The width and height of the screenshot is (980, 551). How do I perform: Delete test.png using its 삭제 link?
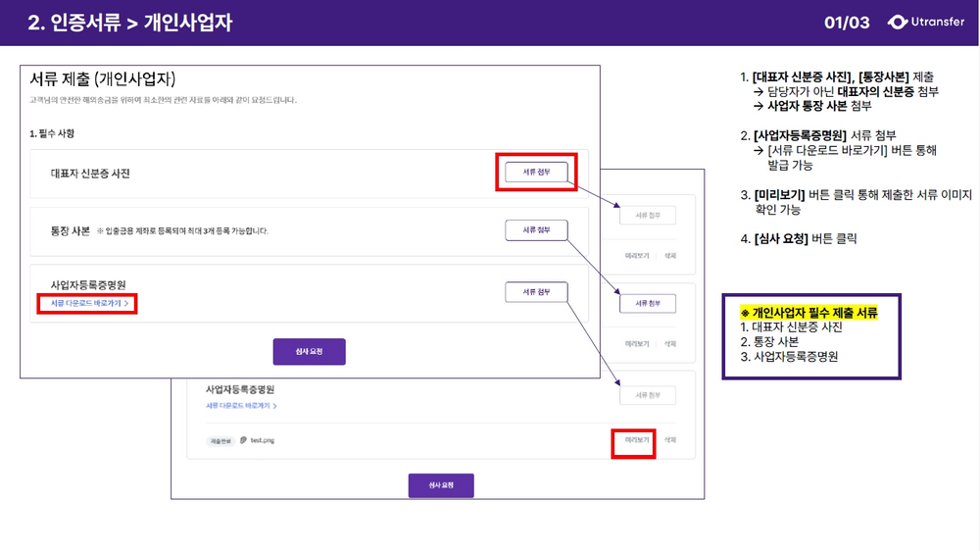pyautogui.click(x=670, y=440)
